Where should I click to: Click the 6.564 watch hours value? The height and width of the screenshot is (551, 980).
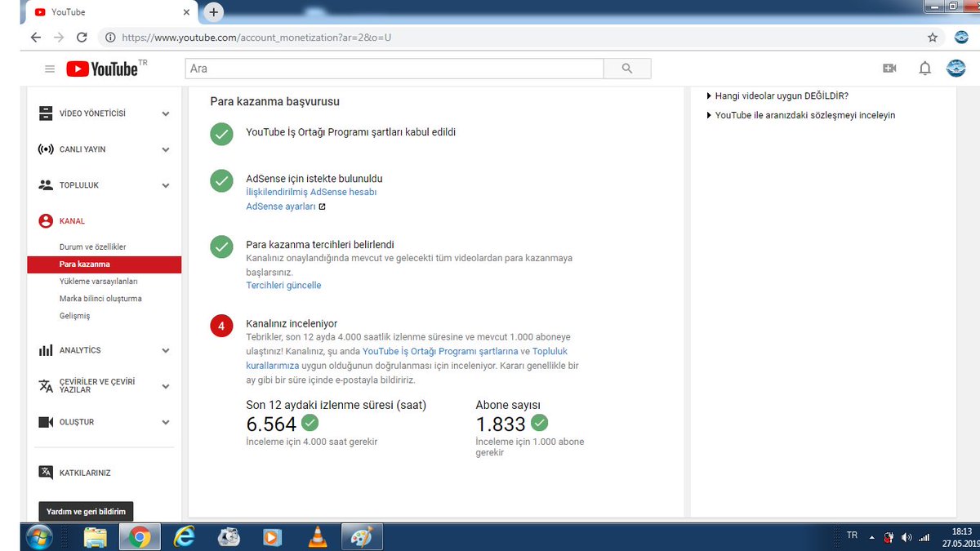[x=271, y=424]
